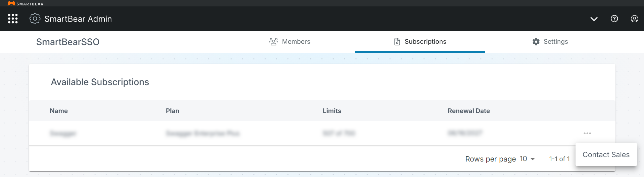Expand the header chevron dropdown

pos(594,19)
